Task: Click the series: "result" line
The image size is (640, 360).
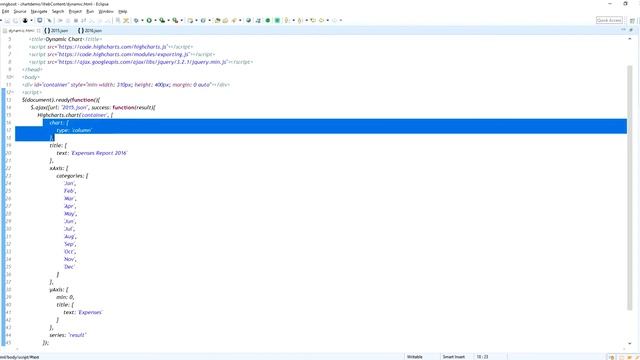Action: pyautogui.click(x=68, y=335)
